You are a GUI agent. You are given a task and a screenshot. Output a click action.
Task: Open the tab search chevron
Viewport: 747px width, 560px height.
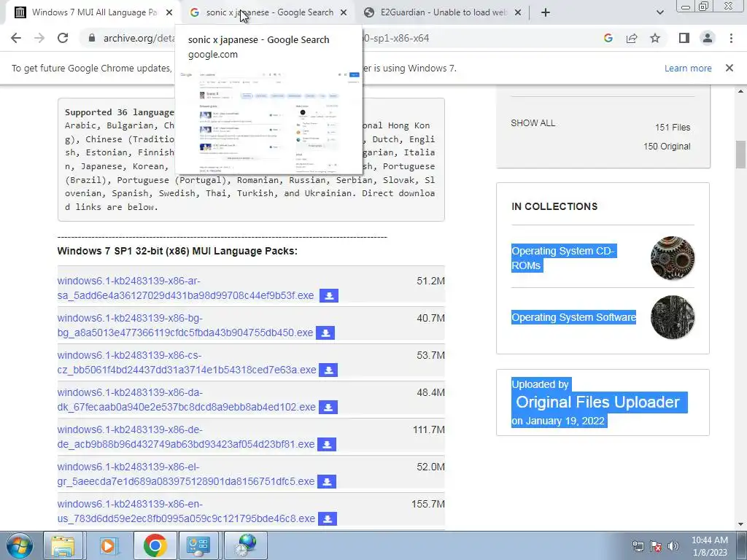pyautogui.click(x=659, y=12)
